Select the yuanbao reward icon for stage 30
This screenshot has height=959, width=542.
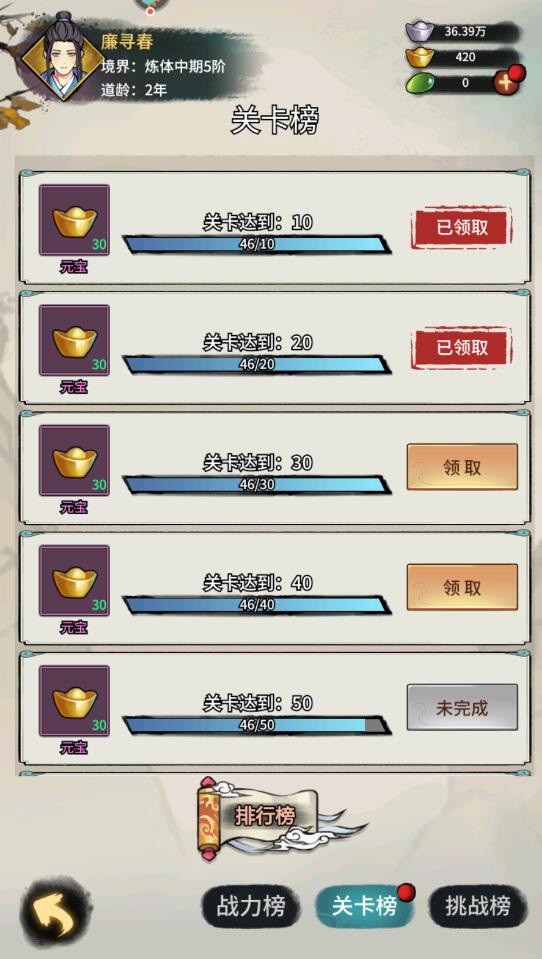tap(74, 461)
